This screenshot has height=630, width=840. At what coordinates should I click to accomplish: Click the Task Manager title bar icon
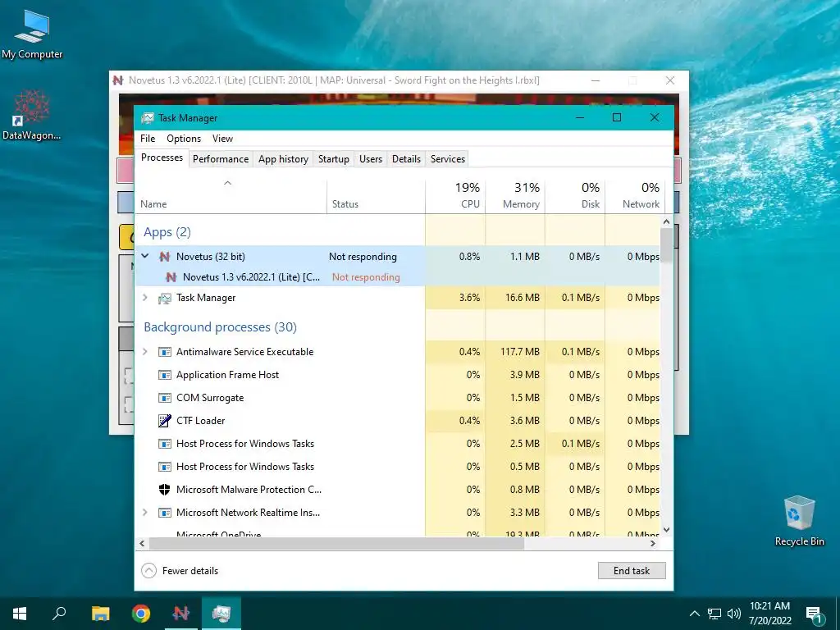(x=148, y=118)
